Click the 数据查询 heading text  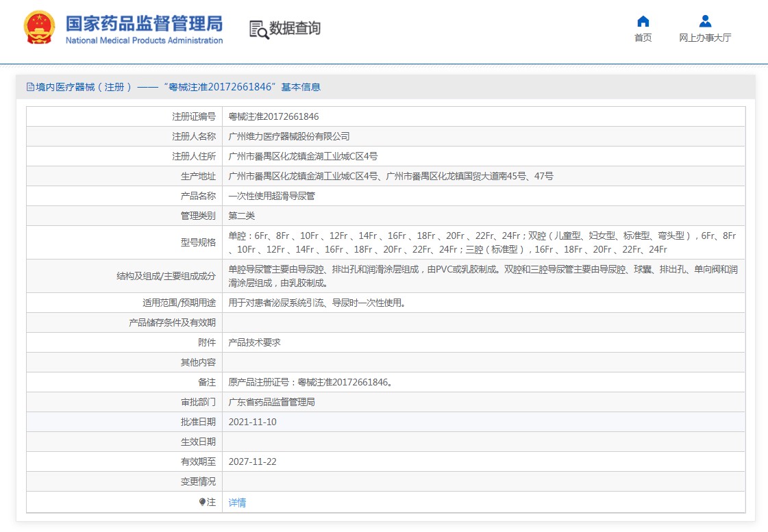(295, 29)
